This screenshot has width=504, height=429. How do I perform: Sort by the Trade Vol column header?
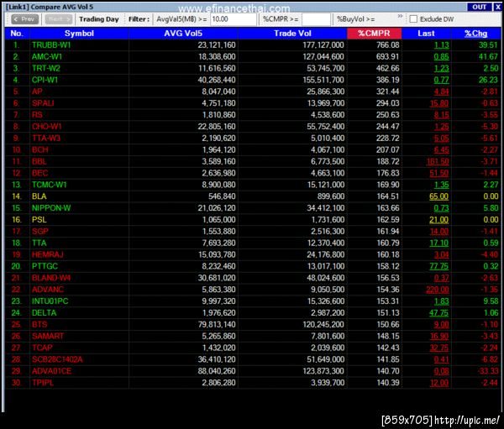click(292, 34)
